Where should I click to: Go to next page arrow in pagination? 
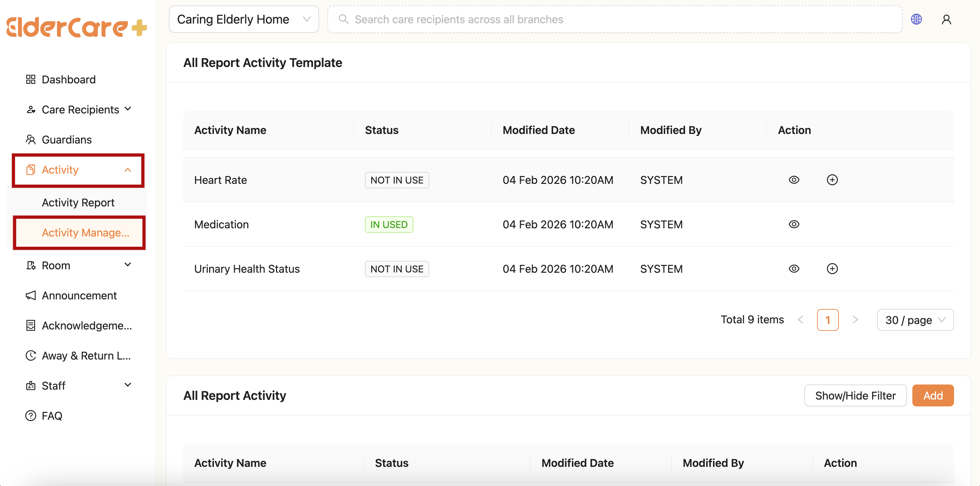coord(855,320)
